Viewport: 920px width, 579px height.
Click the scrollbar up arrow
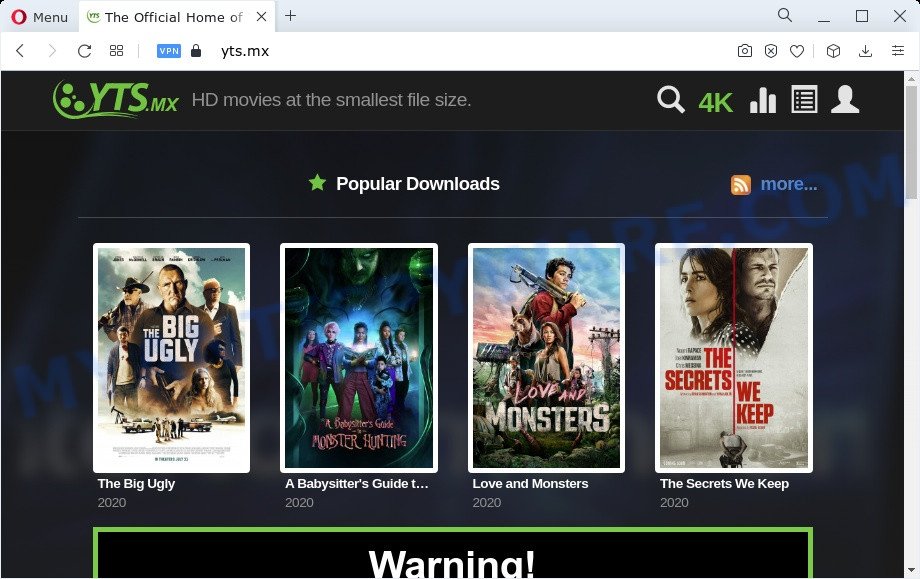(x=911, y=78)
